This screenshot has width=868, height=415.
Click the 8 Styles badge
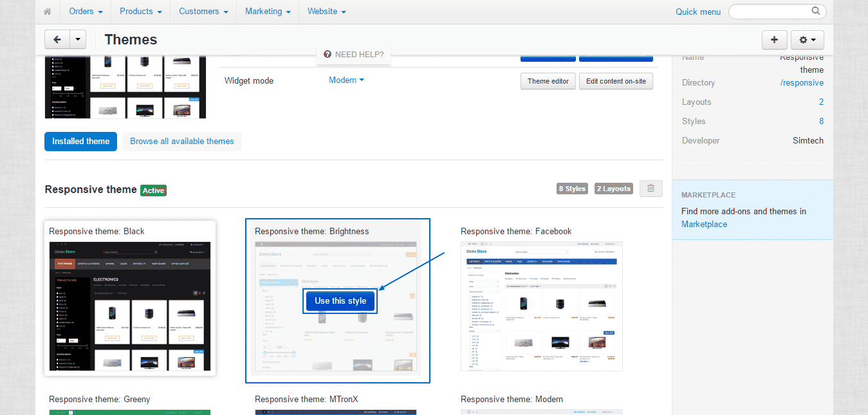571,188
